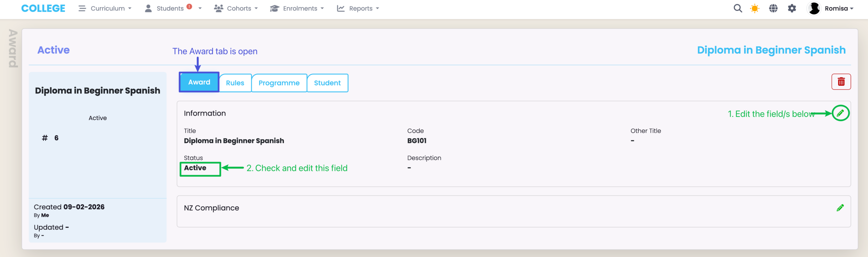The width and height of the screenshot is (868, 257).
Task: Switch to the Rules tab
Action: pos(235,83)
